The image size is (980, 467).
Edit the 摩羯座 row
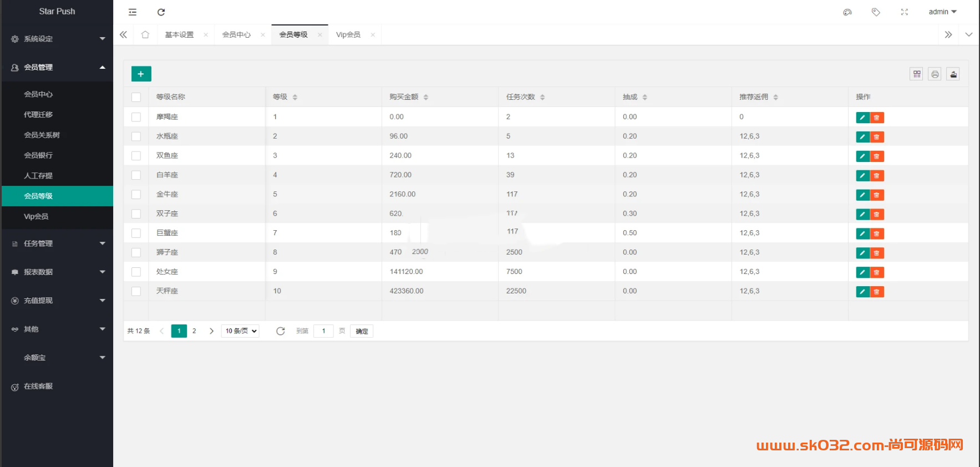862,118
